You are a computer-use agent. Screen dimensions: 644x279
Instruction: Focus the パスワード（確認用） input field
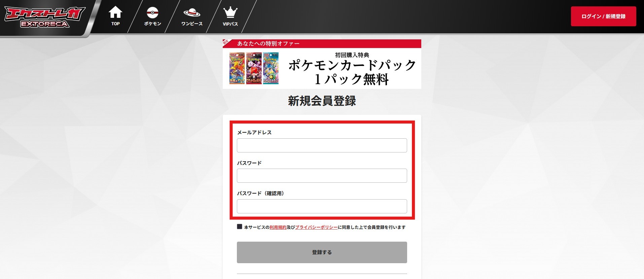(x=322, y=206)
